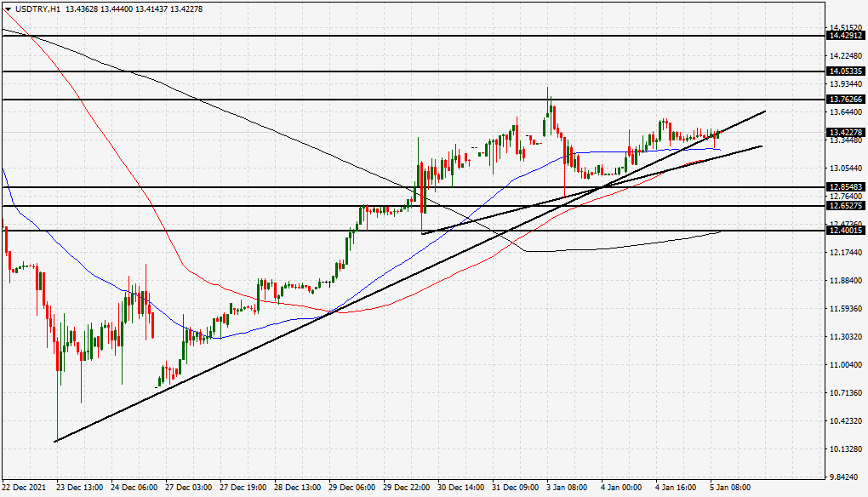Click the upper end of the steeper trendline
Image resolution: width=868 pixels, height=497 pixels.
coord(764,111)
